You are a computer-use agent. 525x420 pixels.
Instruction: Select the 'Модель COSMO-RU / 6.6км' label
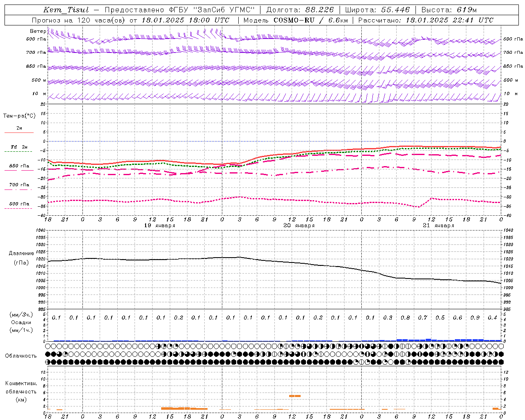[x=295, y=20]
